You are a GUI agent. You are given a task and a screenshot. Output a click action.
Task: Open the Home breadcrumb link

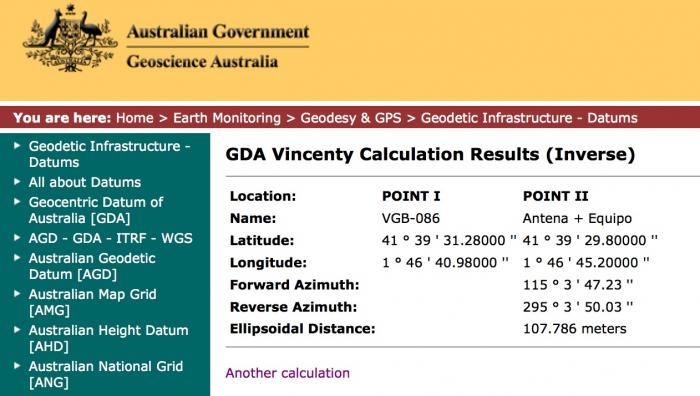tap(134, 118)
